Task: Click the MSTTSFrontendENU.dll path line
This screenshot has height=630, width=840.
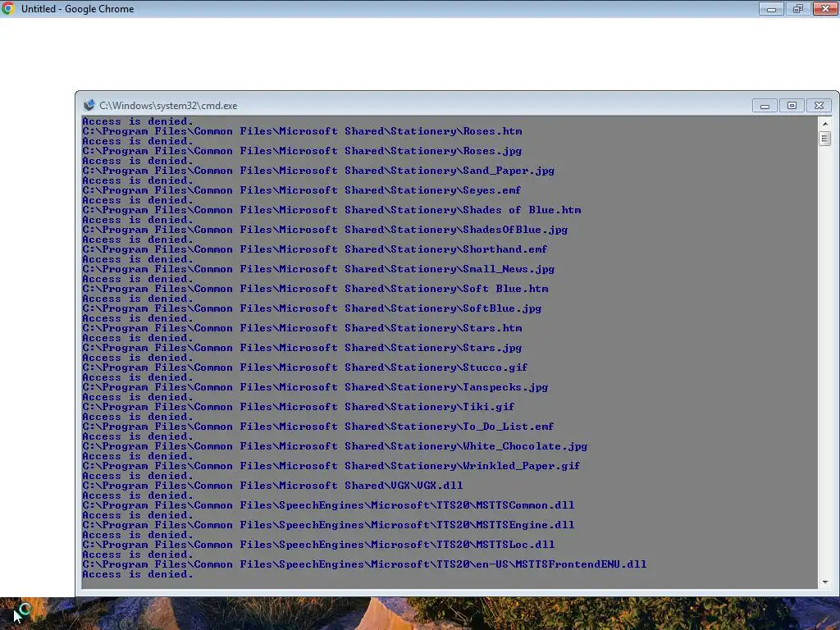Action: [364, 564]
